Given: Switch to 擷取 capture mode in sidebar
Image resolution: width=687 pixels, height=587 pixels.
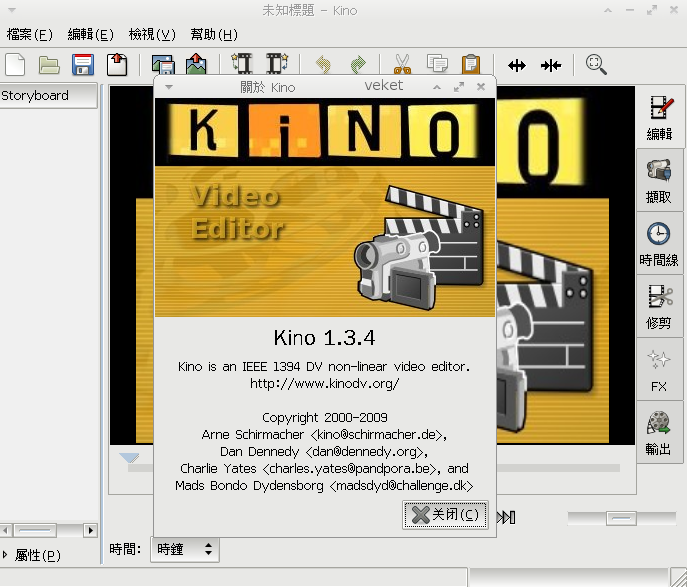Looking at the screenshot, I should (x=659, y=180).
